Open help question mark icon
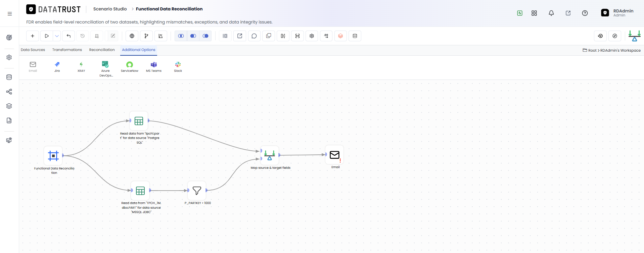This screenshot has width=644, height=253. point(585,13)
